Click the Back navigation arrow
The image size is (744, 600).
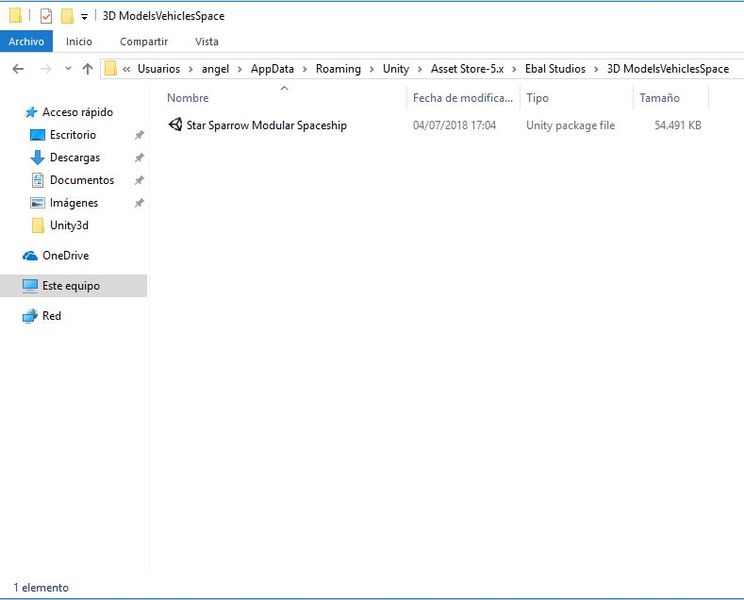pos(18,69)
